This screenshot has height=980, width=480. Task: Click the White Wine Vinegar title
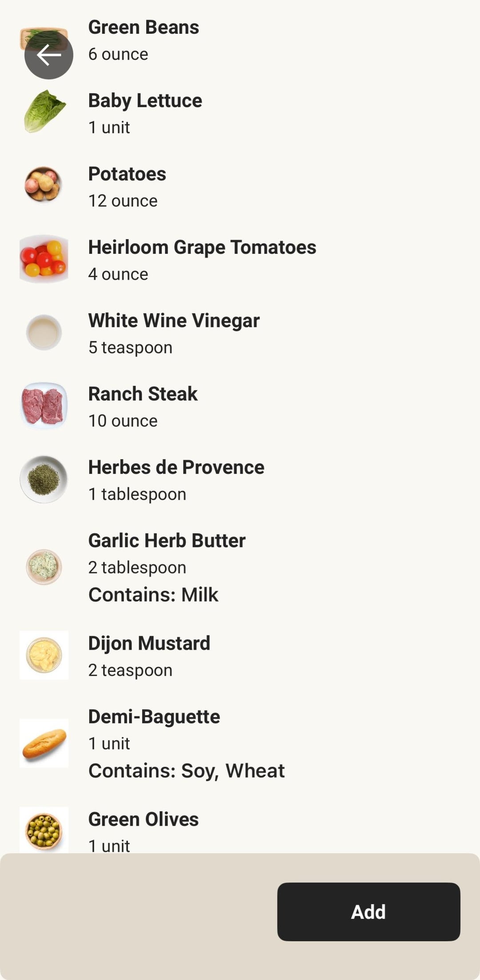tap(174, 321)
